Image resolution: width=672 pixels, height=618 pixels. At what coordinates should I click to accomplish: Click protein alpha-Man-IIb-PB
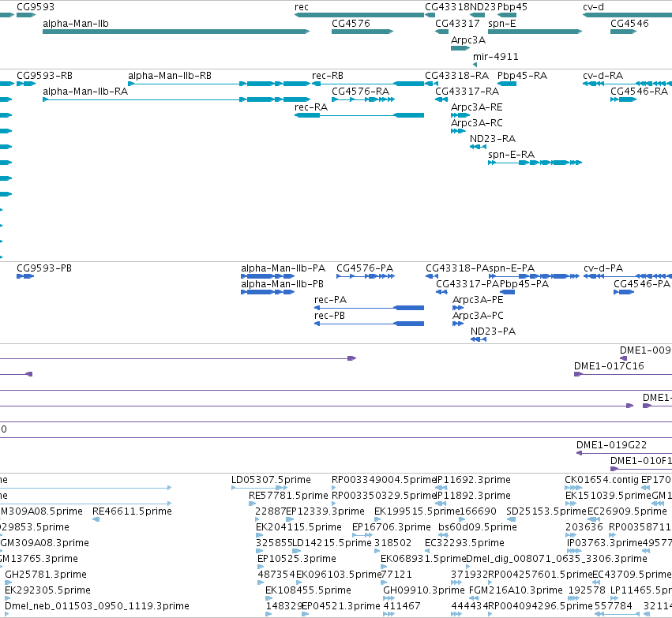point(282,284)
